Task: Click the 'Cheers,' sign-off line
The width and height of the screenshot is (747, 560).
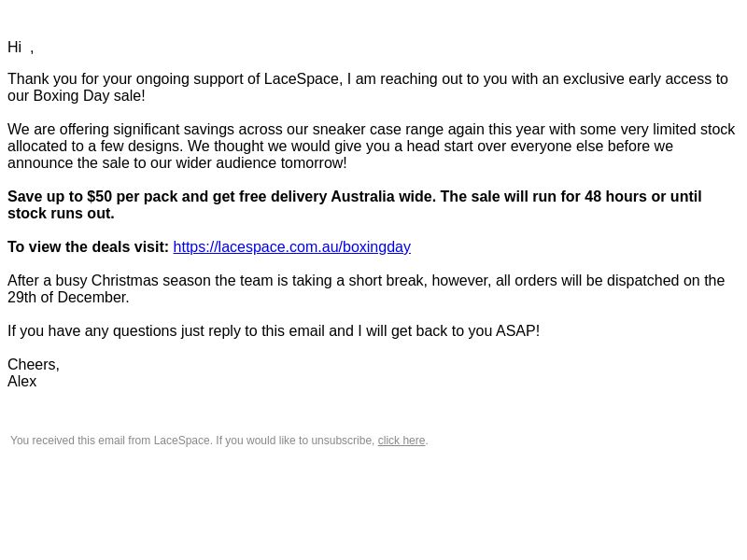Action: 34,365
